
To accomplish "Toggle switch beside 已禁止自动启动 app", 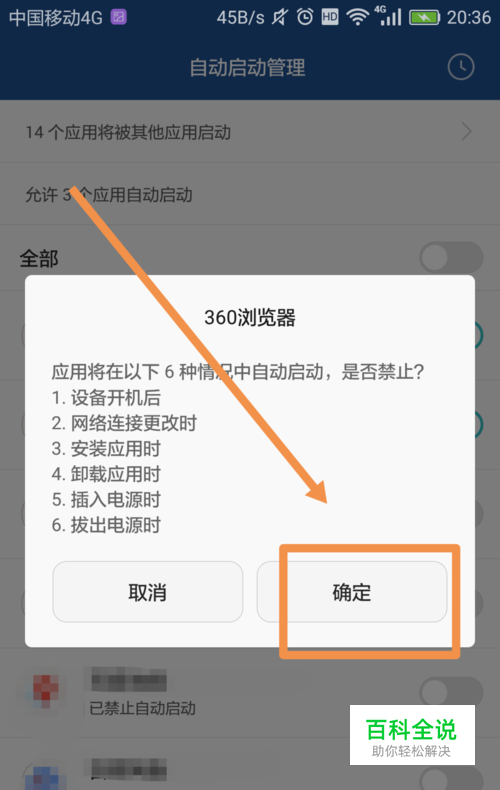I will tap(451, 692).
